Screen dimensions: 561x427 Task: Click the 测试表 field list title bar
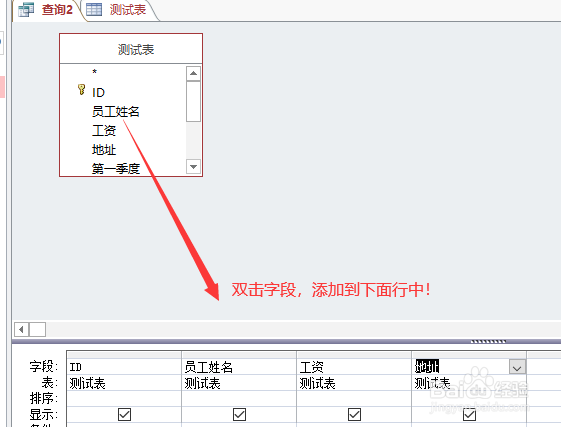pyautogui.click(x=131, y=49)
